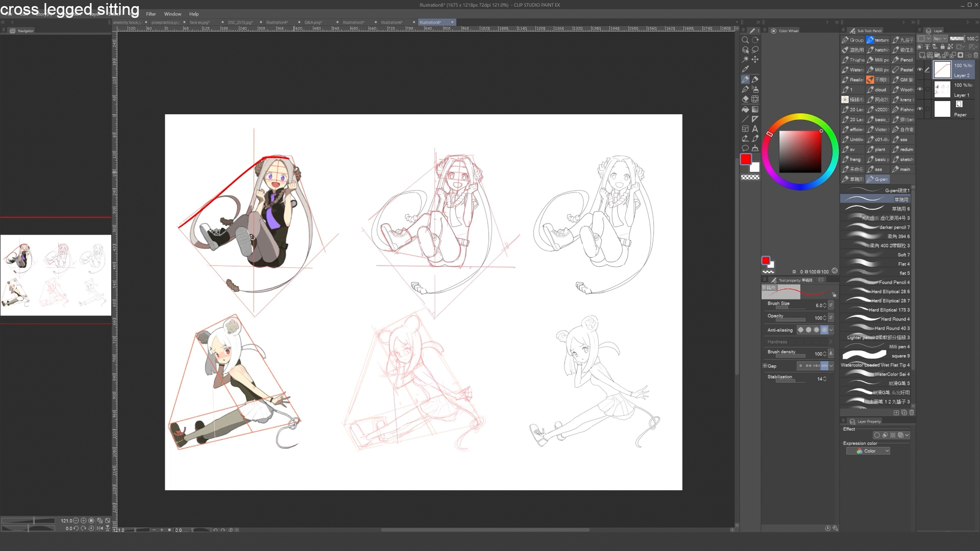This screenshot has height=551, width=980.
Task: Switch to the face ex.jpg document tab
Action: 200,22
